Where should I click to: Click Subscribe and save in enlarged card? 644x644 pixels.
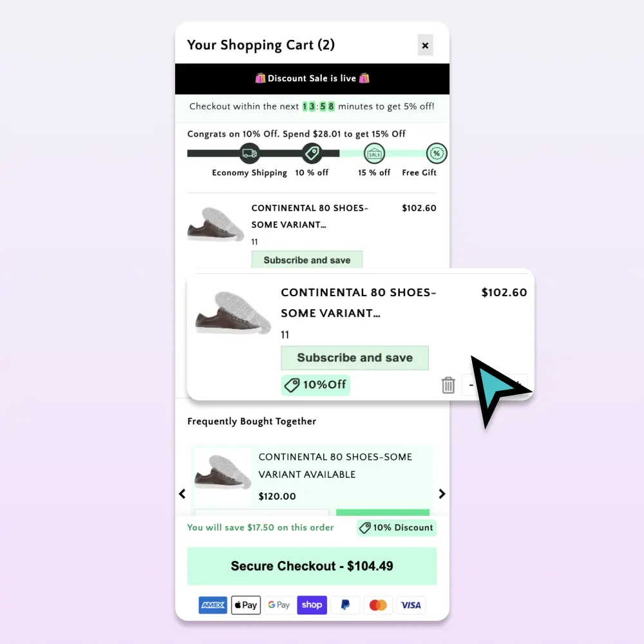click(x=355, y=357)
